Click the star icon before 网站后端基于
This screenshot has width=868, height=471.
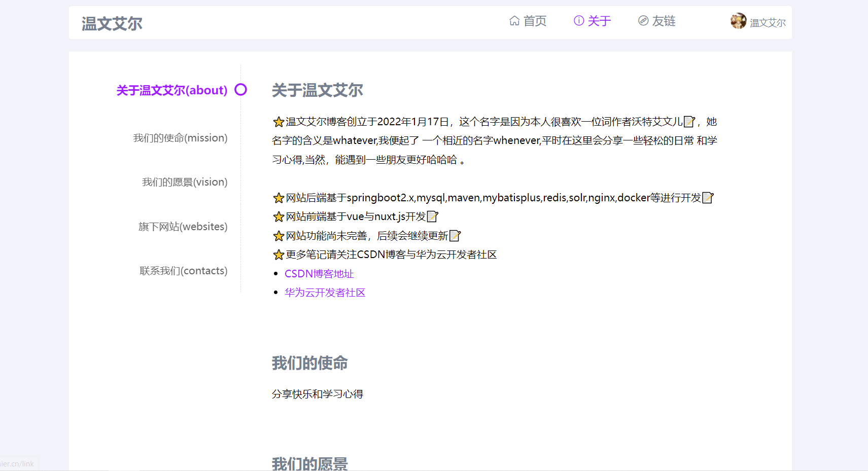[279, 198]
